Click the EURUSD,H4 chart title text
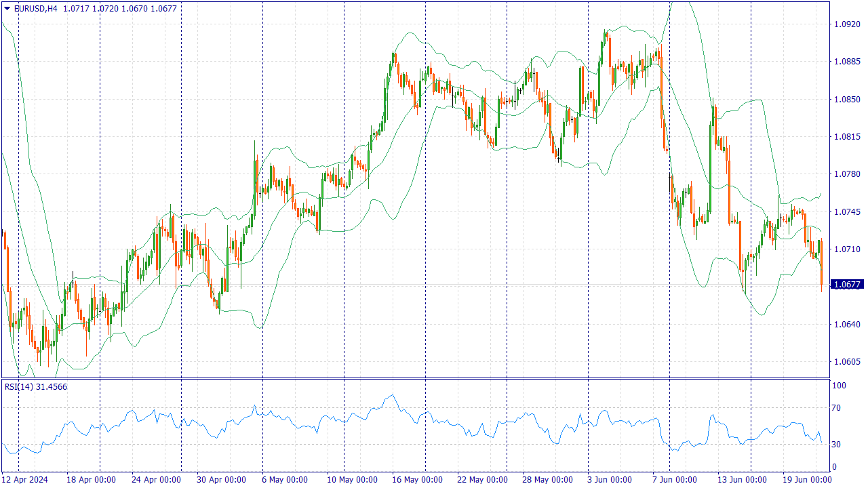 pos(35,9)
